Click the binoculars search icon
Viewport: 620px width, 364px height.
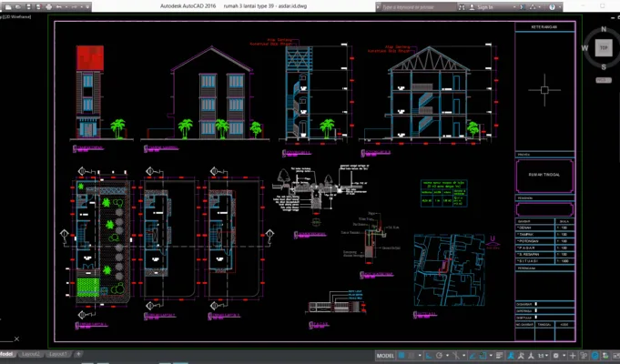pyautogui.click(x=462, y=7)
